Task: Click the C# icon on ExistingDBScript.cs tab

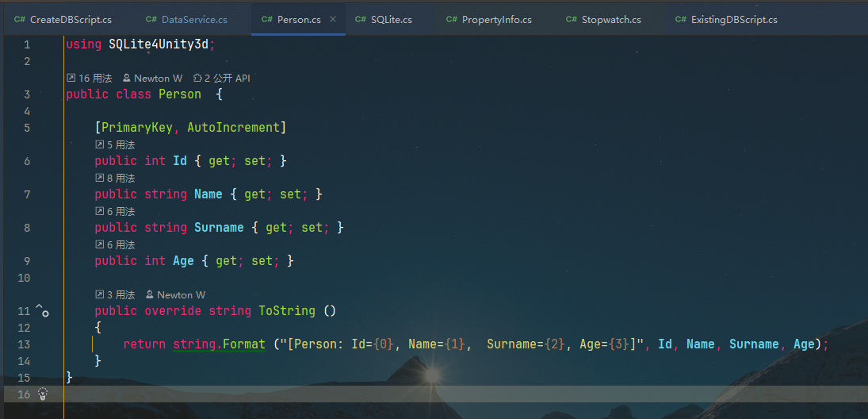Action: tap(681, 19)
